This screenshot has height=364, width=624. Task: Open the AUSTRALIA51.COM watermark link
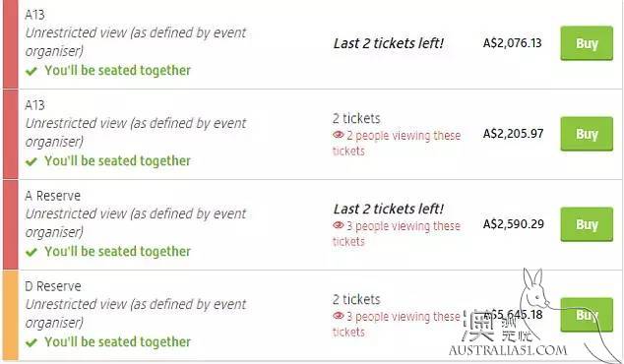click(508, 350)
